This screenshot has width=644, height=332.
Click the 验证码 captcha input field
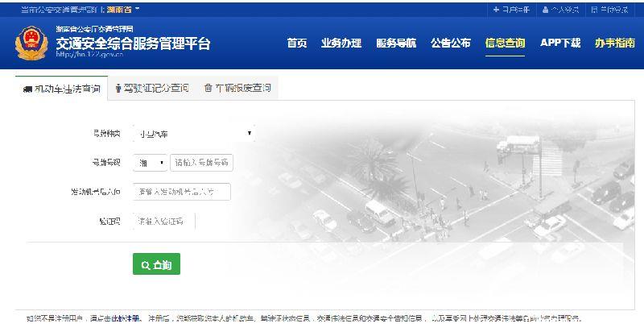(x=164, y=222)
